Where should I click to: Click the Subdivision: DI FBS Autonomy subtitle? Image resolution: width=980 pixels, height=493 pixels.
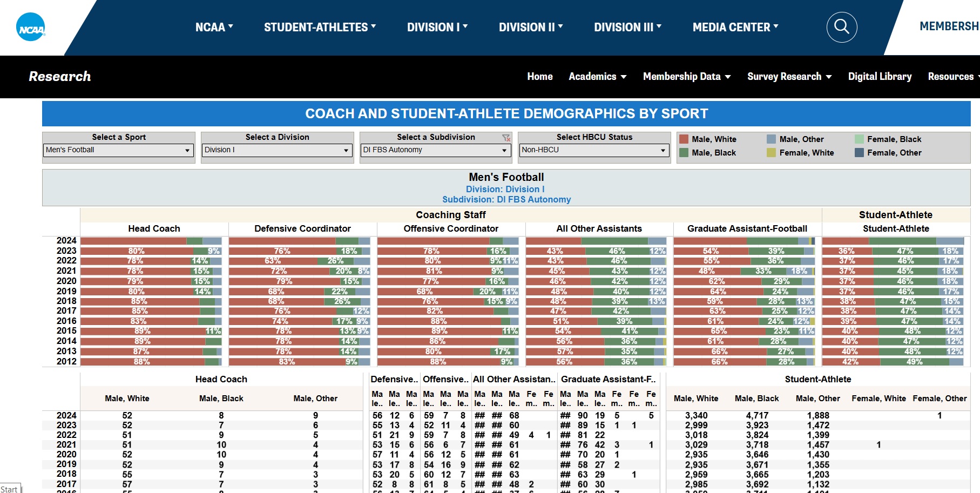pos(506,200)
